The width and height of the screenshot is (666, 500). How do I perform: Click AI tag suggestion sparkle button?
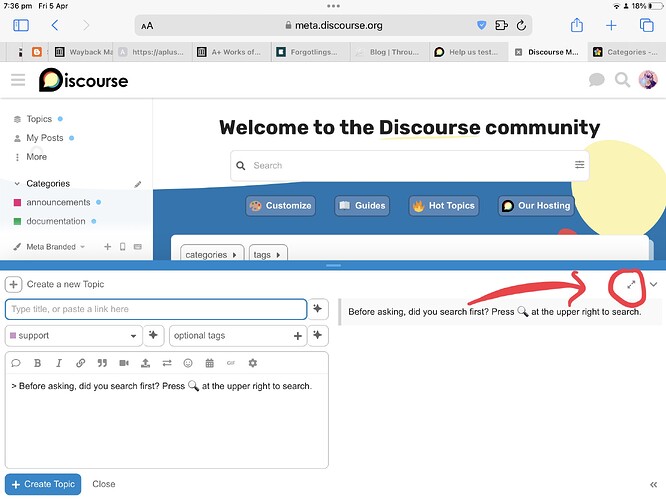318,335
